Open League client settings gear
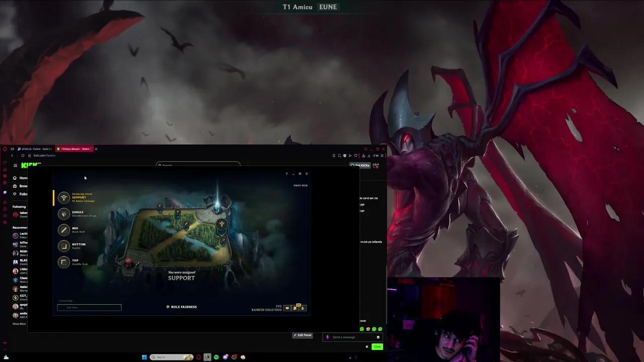This screenshot has width=644, height=362. coord(300,174)
